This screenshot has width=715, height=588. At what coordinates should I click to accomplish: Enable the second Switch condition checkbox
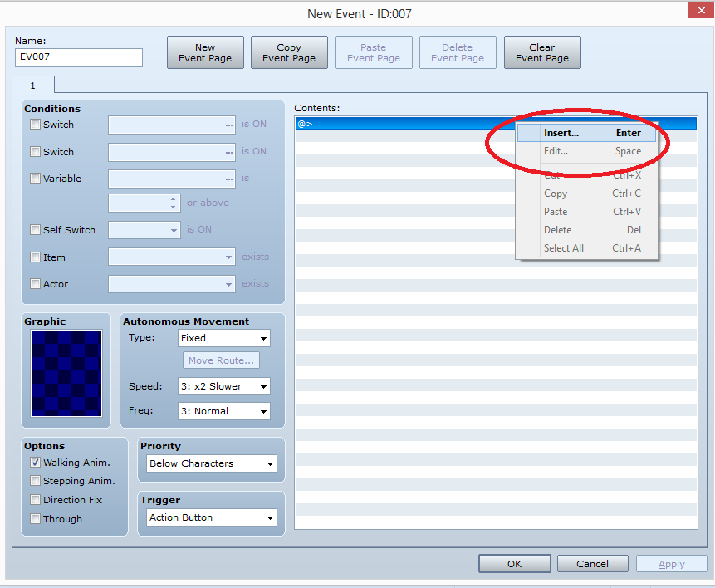(x=35, y=151)
